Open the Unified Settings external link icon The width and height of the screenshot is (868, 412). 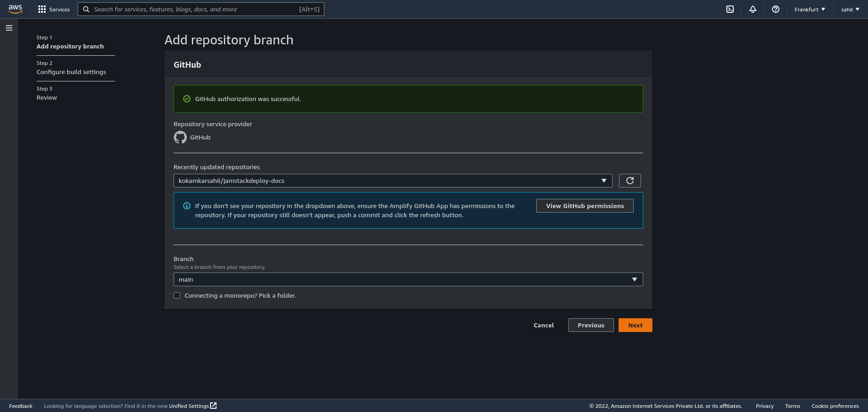pyautogui.click(x=213, y=406)
